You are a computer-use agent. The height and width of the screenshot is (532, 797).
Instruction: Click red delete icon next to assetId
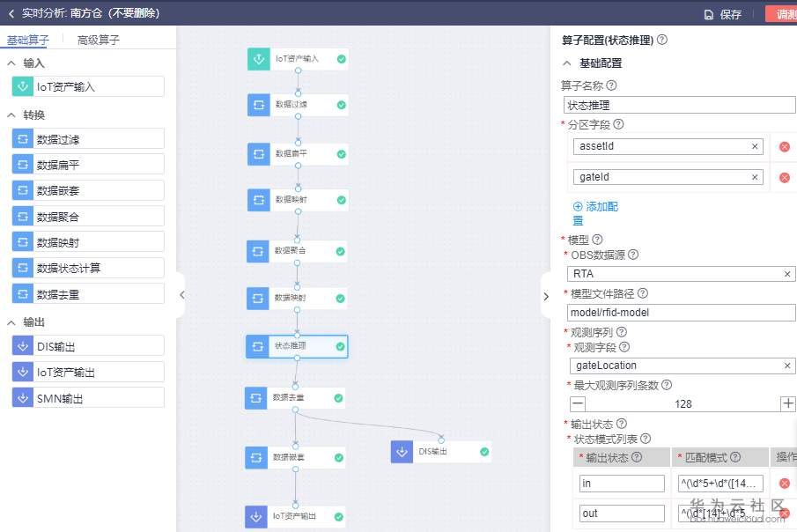click(x=785, y=147)
